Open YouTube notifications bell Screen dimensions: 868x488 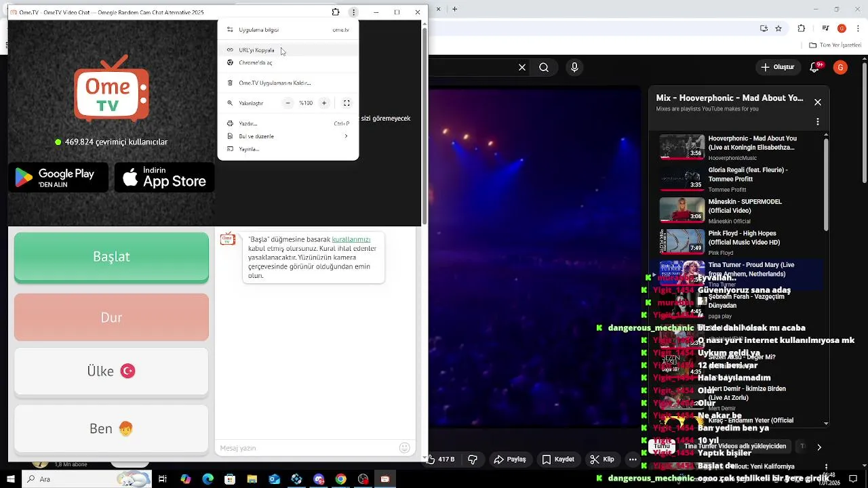pos(816,67)
